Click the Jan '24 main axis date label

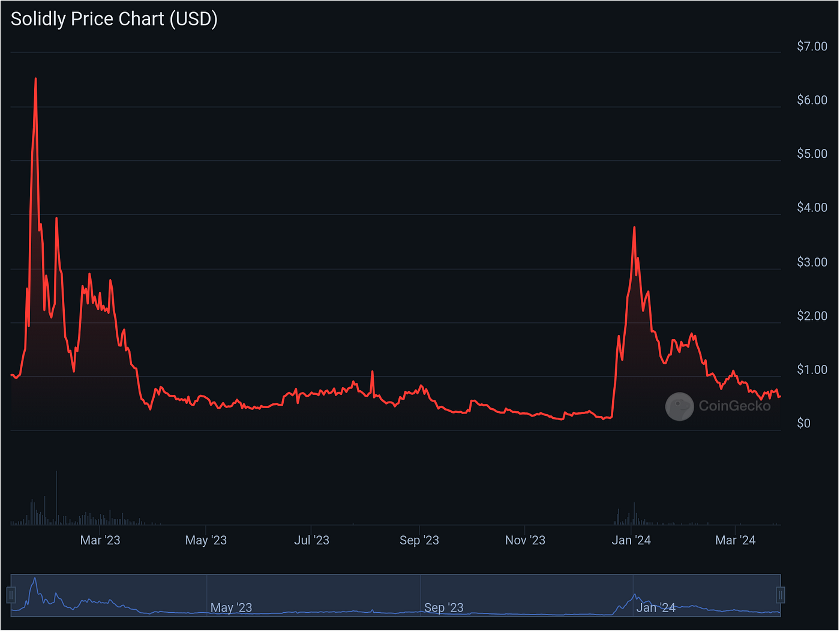click(631, 540)
